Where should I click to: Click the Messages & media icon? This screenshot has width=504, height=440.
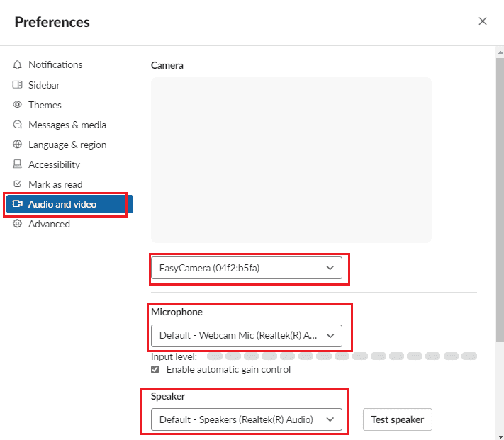pos(18,125)
